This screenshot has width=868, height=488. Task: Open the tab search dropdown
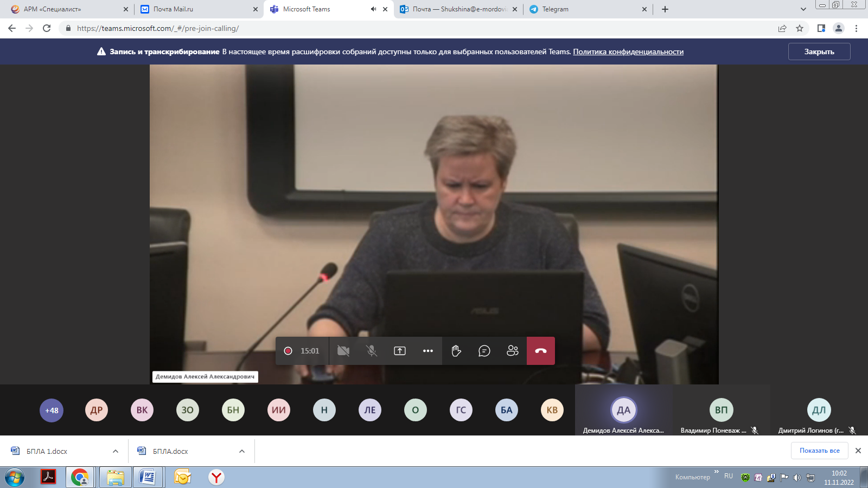(x=803, y=9)
